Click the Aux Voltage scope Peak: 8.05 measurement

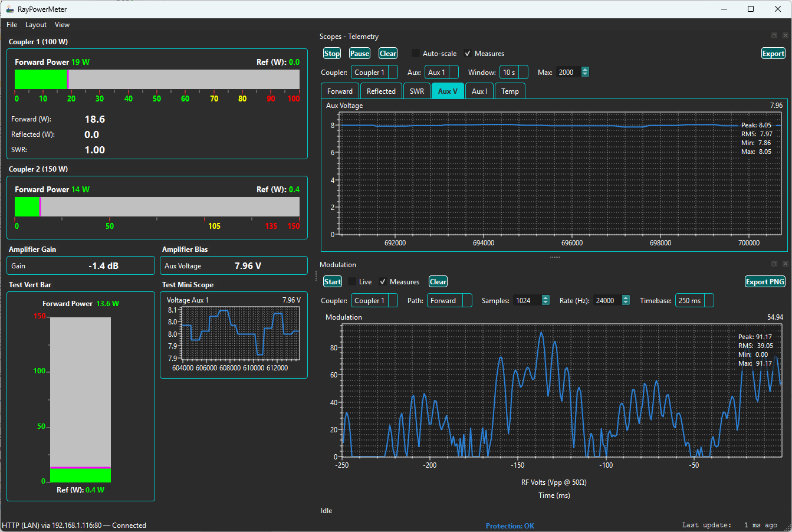click(x=756, y=125)
